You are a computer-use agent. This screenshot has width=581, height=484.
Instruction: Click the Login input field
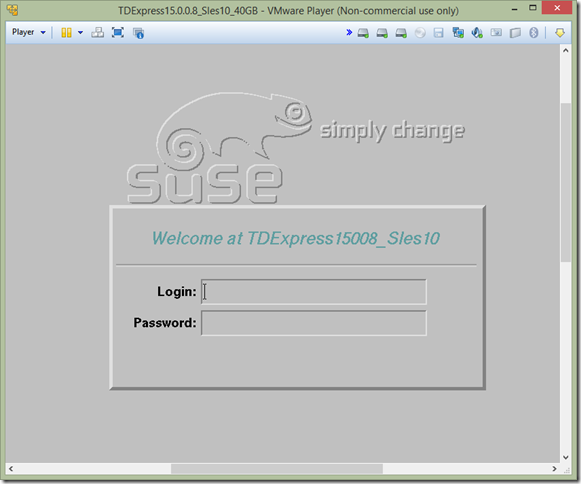314,292
